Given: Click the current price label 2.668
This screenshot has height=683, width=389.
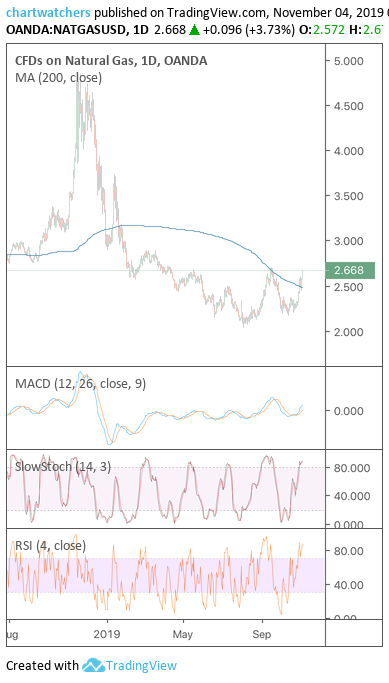Looking at the screenshot, I should pyautogui.click(x=349, y=270).
